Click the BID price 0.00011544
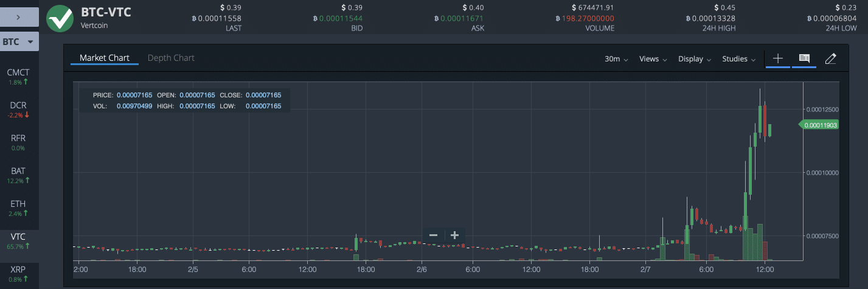This screenshot has height=289, width=868. click(x=337, y=18)
